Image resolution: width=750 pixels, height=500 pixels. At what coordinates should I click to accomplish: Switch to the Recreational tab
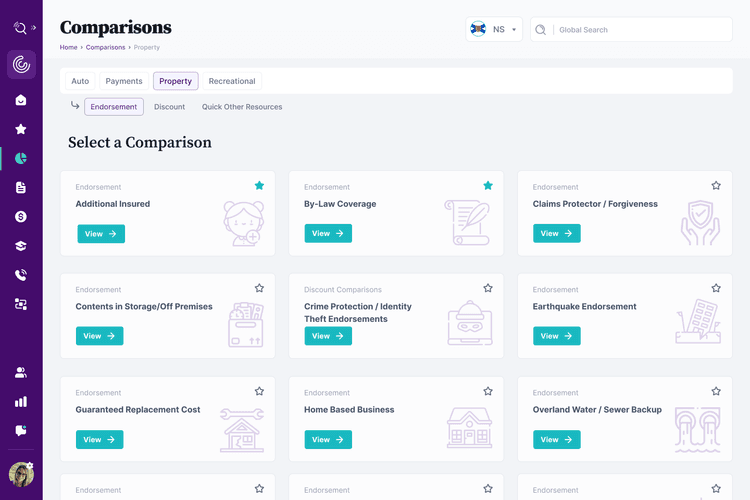pyautogui.click(x=232, y=81)
